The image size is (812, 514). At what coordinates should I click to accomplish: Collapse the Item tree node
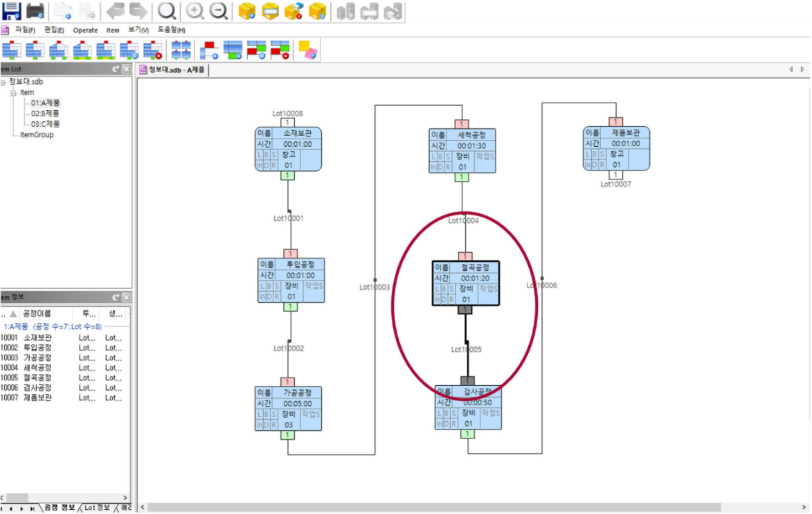[13, 93]
